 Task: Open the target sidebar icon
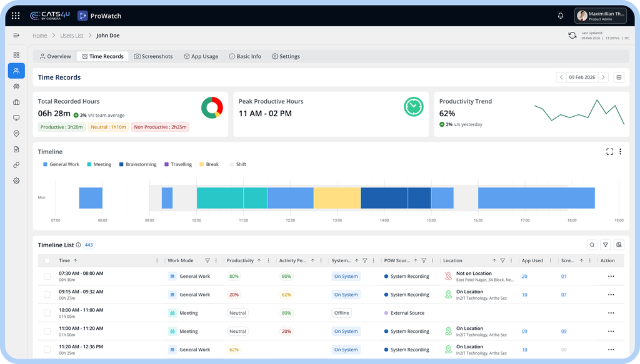coord(16,86)
